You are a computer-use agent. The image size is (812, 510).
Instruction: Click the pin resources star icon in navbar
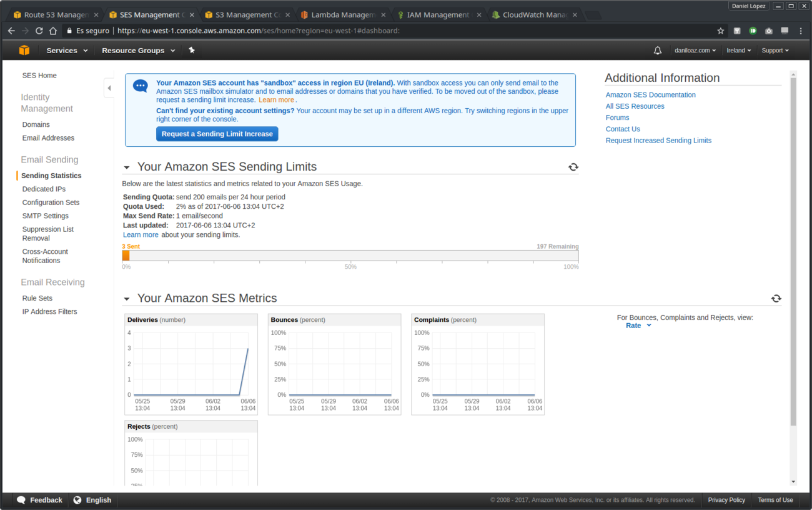click(x=192, y=50)
